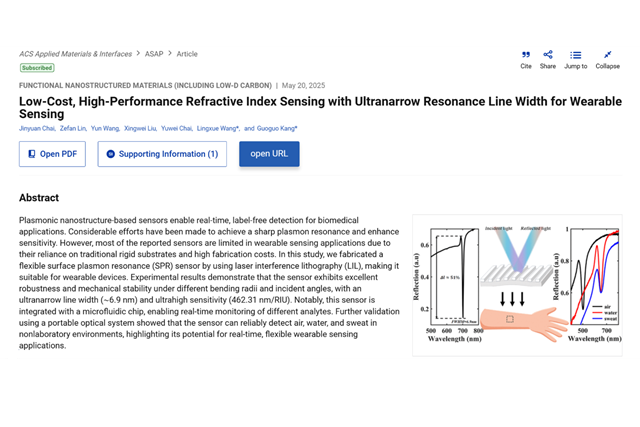Select the Article breadcrumb item
This screenshot has width=640, height=427.
(187, 54)
